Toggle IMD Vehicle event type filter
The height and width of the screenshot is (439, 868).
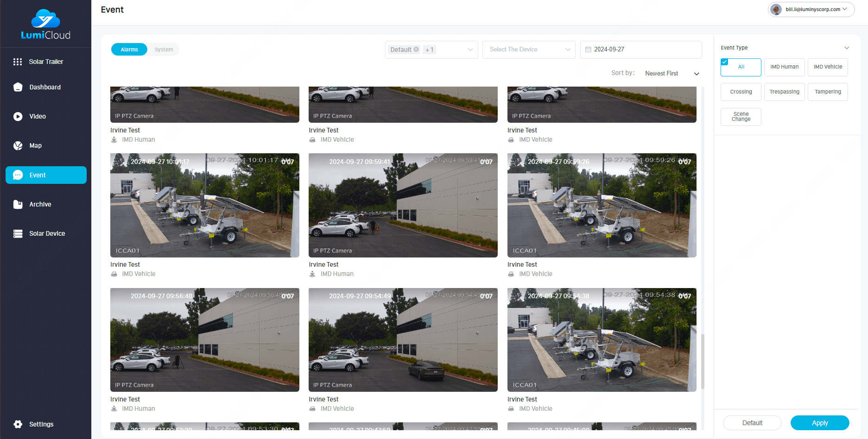[828, 67]
